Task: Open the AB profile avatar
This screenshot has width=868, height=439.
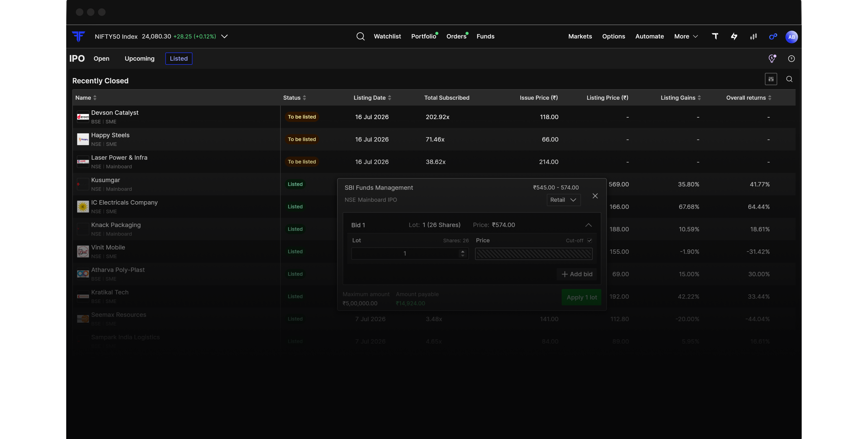Action: [791, 37]
